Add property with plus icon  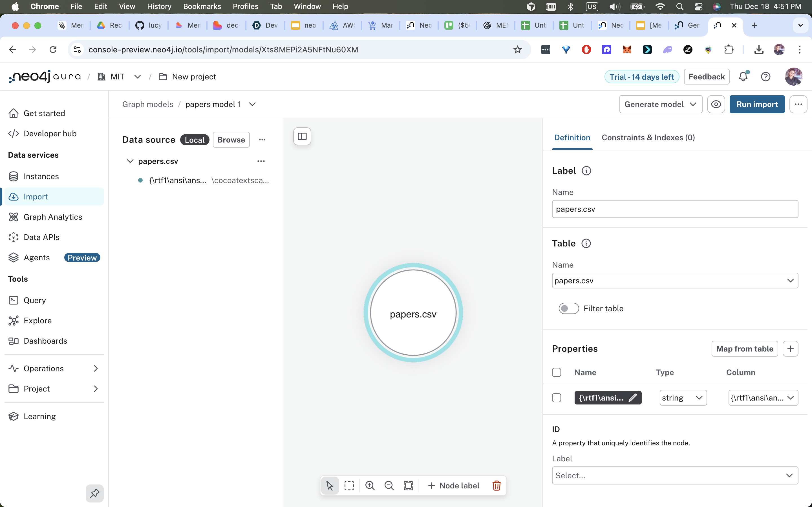(x=790, y=349)
